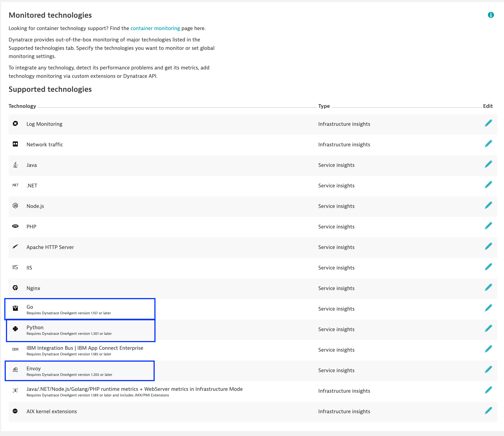Viewport: 504px width, 436px height.
Task: Edit Python monitoring settings
Action: [x=488, y=328]
